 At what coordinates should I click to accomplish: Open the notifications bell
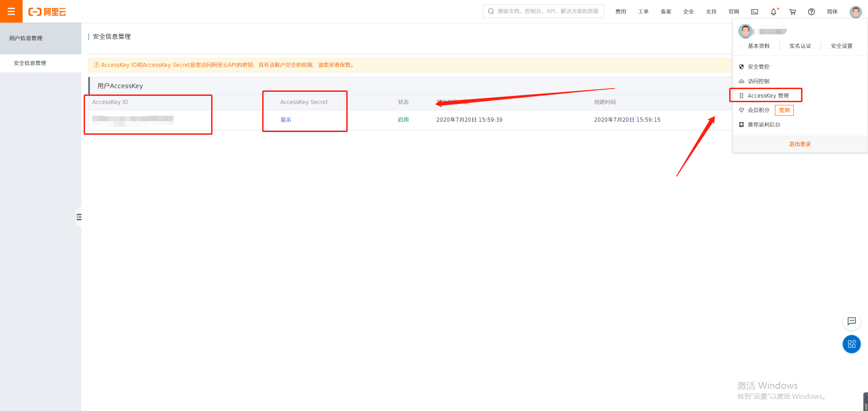tap(774, 12)
